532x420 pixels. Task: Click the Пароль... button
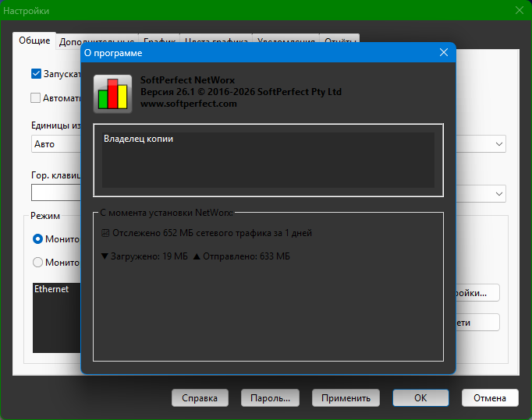pos(270,397)
